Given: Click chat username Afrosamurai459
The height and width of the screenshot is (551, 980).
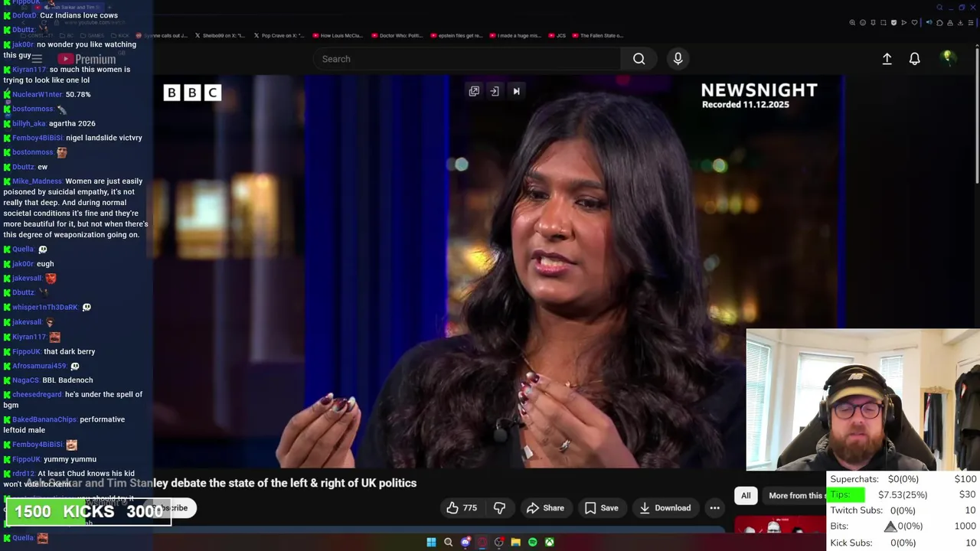Looking at the screenshot, I should pyautogui.click(x=39, y=366).
